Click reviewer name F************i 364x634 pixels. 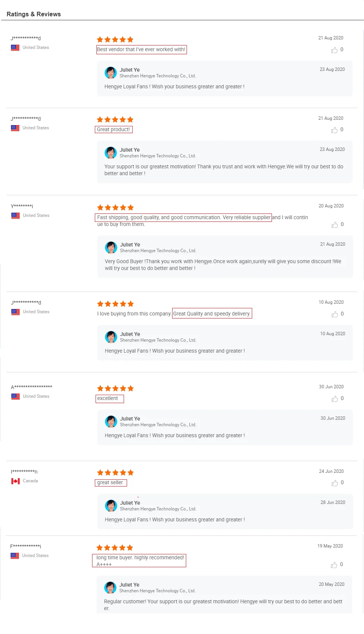tap(25, 546)
